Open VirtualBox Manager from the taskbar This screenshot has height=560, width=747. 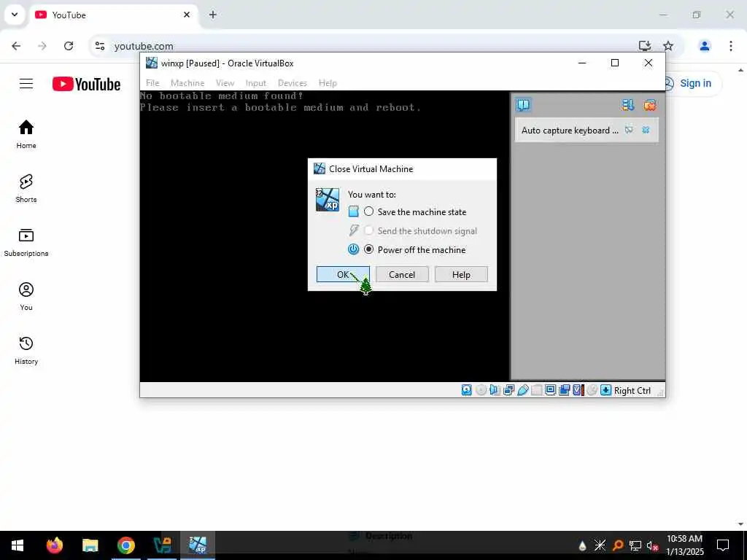(162, 545)
